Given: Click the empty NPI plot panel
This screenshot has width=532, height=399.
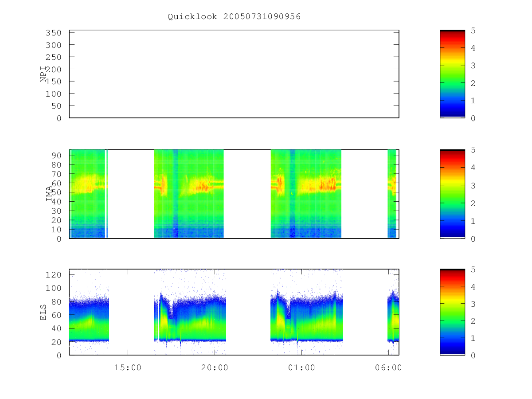Looking at the screenshot, I should click(234, 74).
